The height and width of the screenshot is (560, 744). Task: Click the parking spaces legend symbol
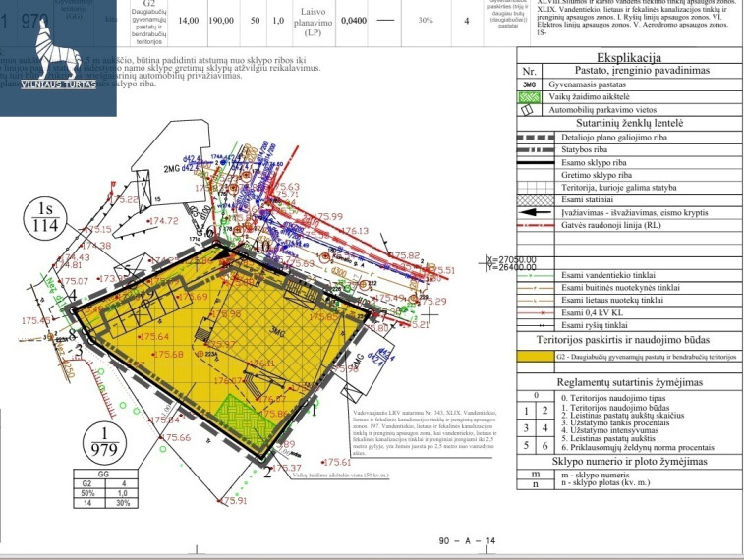click(527, 110)
